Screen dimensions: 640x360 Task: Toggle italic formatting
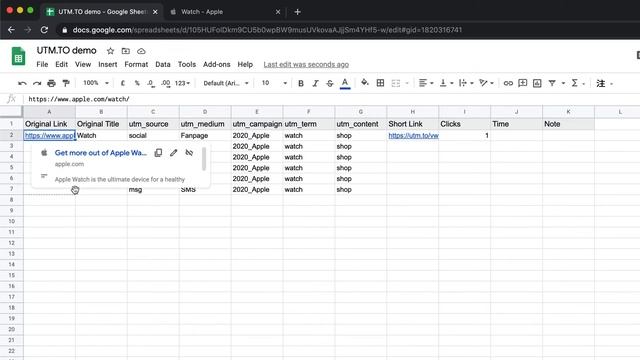point(315,83)
